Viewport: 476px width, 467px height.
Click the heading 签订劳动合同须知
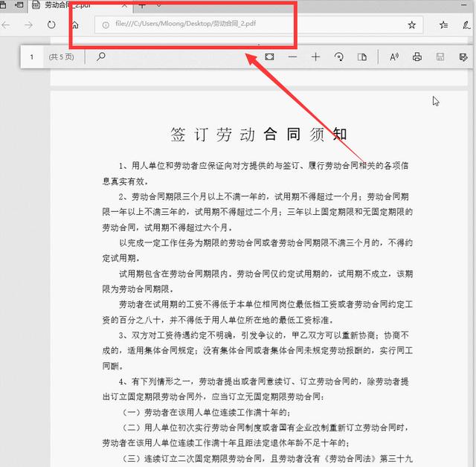coord(259,134)
